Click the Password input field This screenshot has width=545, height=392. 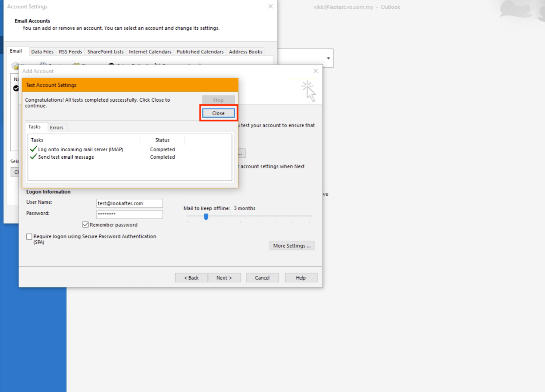[x=129, y=214]
